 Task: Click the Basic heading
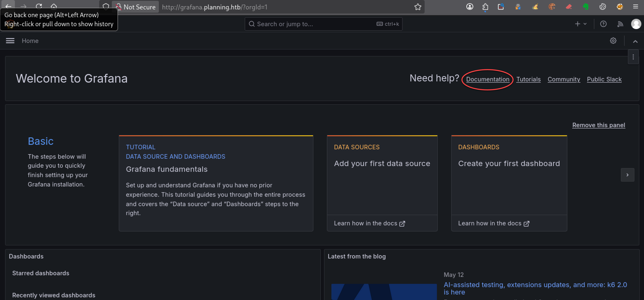(40, 141)
